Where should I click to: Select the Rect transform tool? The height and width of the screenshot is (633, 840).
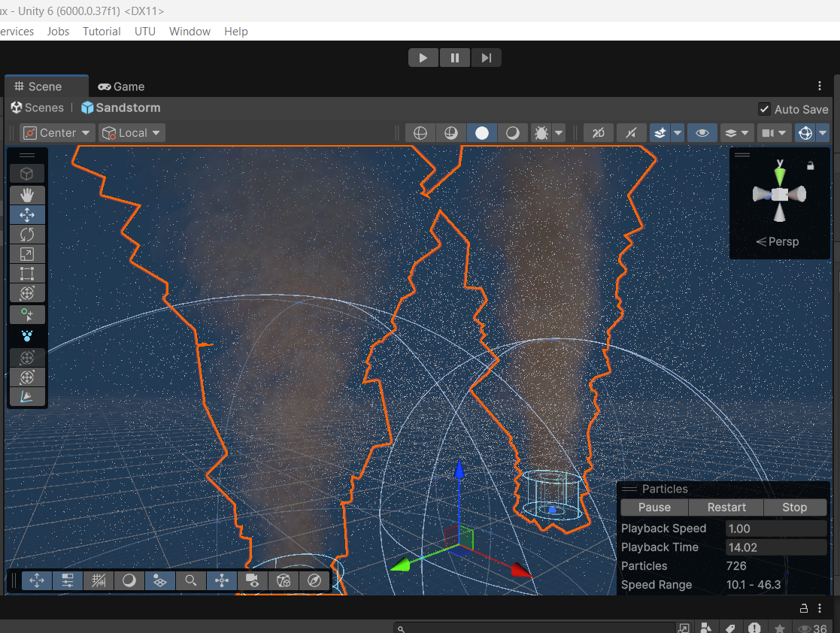27,274
